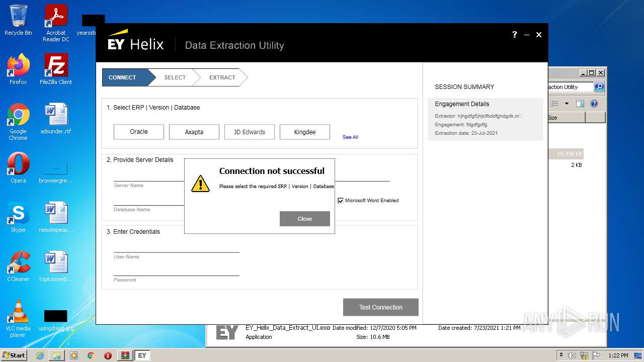Click the Explorer search magnifier button
644x362 pixels.
pyautogui.click(x=599, y=87)
